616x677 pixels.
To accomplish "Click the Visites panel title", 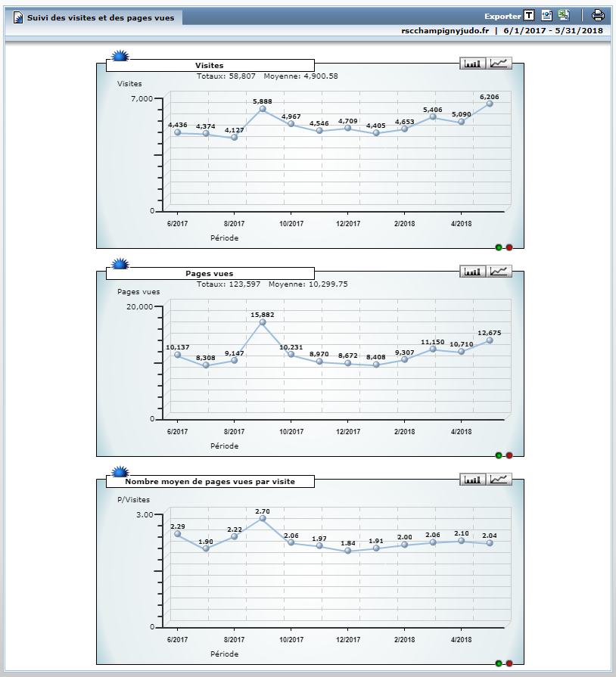I will click(x=210, y=66).
